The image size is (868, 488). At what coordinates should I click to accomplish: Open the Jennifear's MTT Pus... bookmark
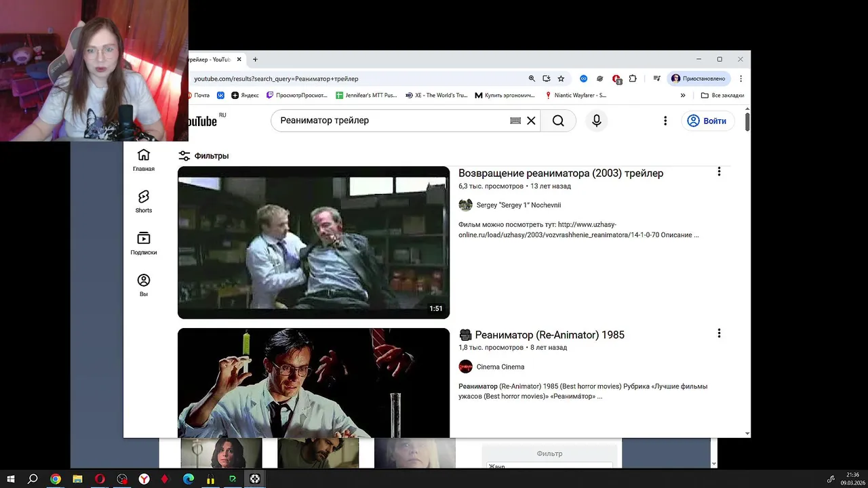click(x=366, y=96)
